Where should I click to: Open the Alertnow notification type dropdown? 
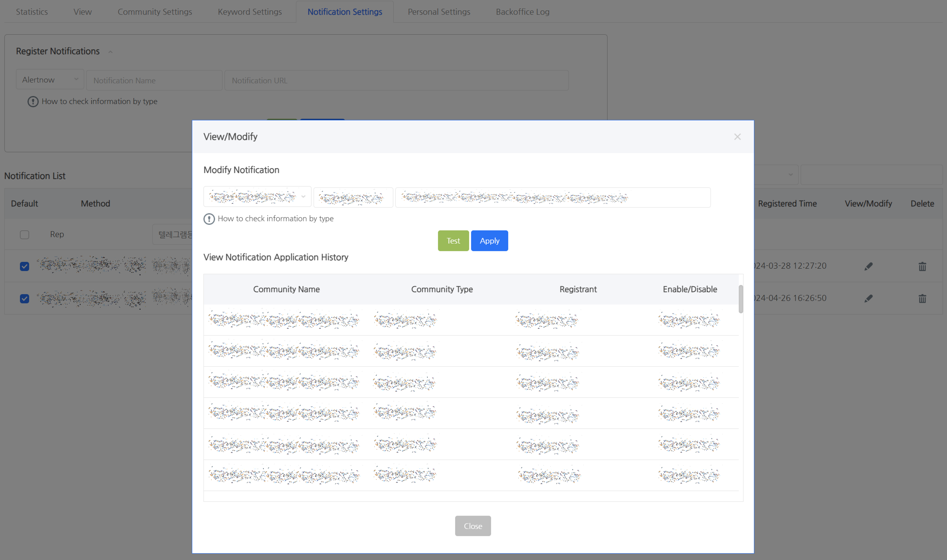point(50,80)
